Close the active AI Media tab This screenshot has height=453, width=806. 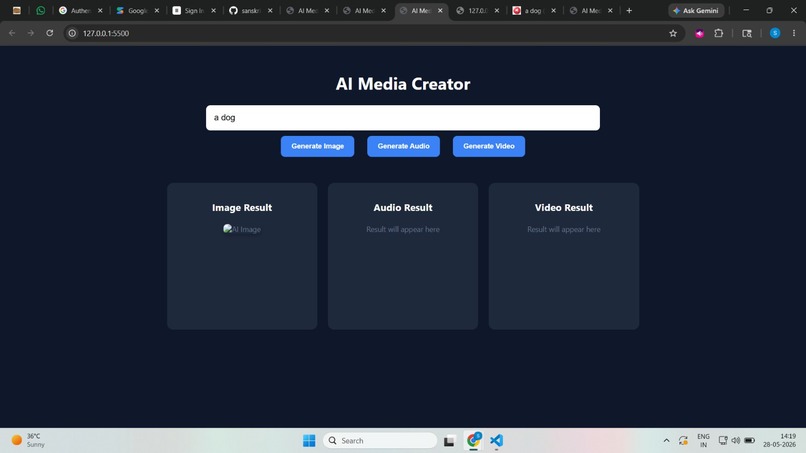[x=440, y=10]
